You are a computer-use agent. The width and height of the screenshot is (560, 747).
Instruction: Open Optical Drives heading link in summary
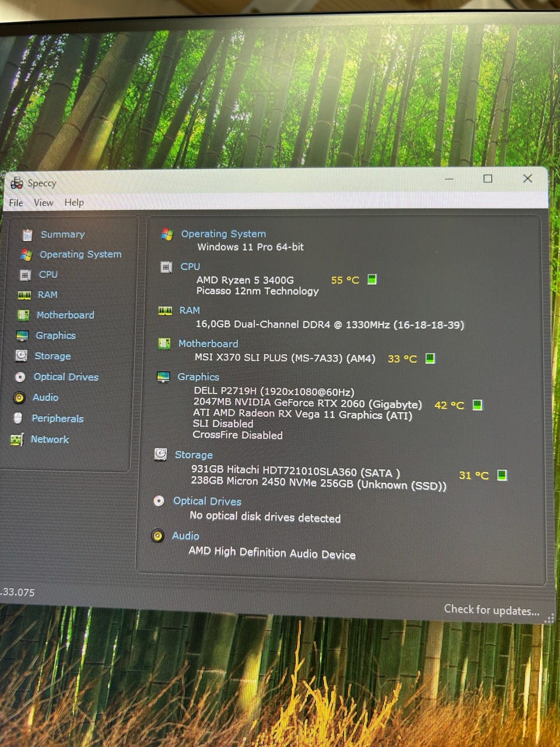coord(207,501)
